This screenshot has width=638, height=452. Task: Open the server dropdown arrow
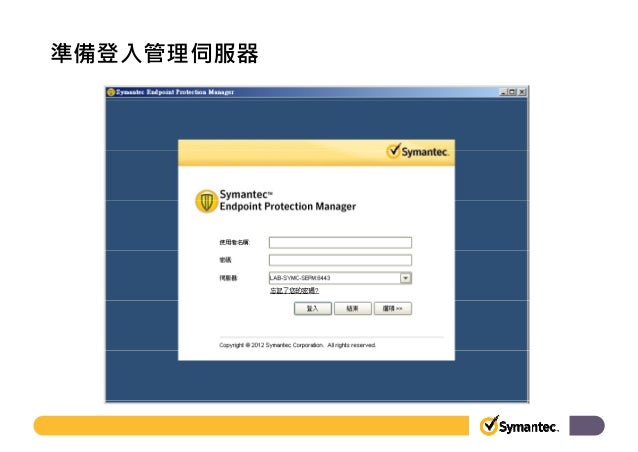406,278
